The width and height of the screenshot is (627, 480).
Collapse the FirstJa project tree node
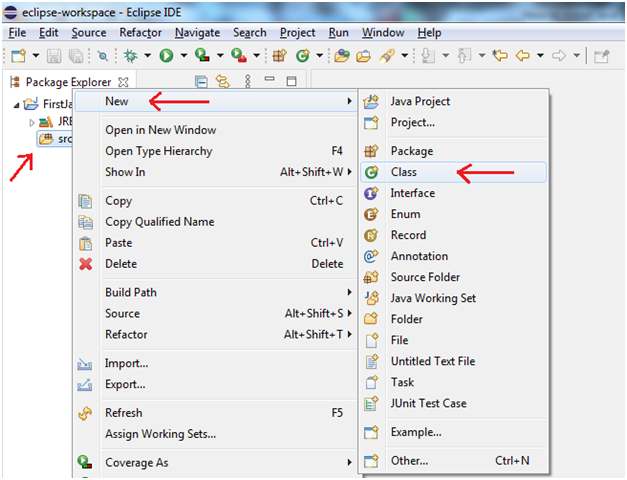coord(16,105)
